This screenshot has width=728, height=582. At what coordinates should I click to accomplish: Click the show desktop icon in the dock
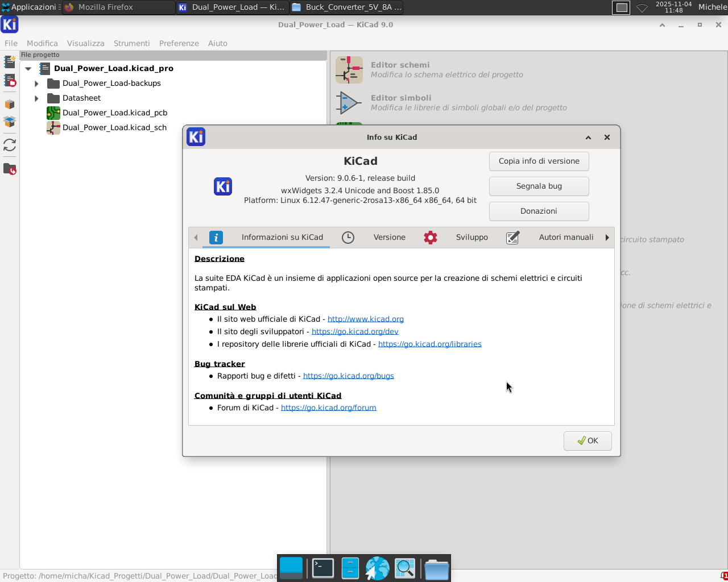point(291,568)
